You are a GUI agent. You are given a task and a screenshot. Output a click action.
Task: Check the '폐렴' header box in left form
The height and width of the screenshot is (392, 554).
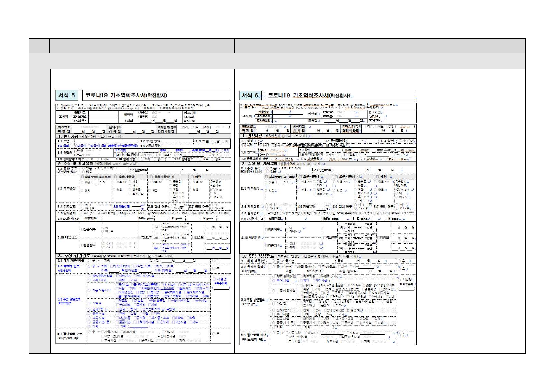click(x=192, y=177)
